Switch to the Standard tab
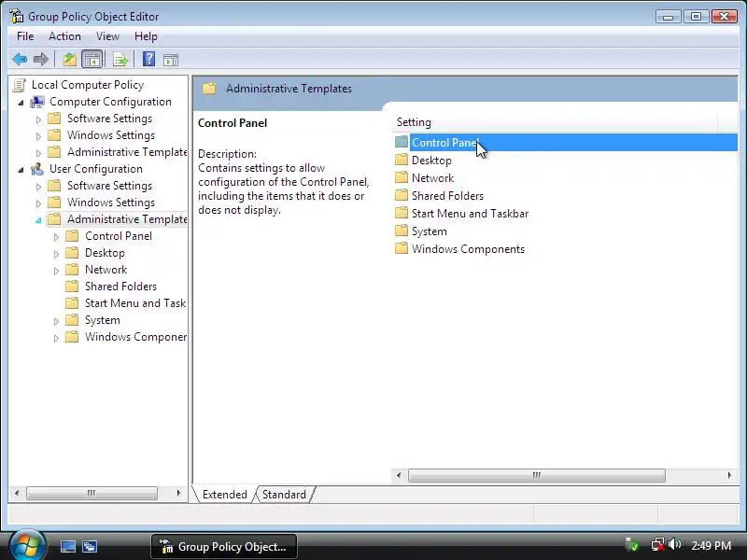Viewport: 747px width, 560px height. pos(285,495)
